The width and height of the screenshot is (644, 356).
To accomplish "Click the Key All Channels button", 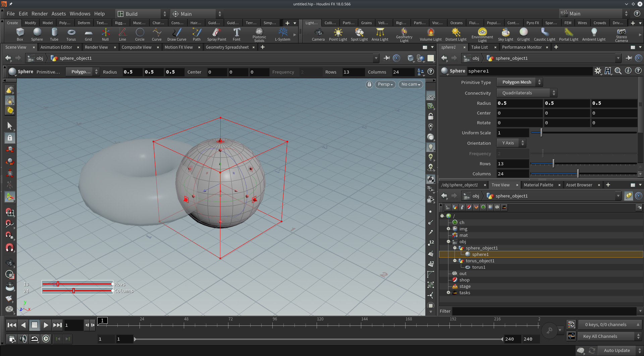I will [600, 336].
